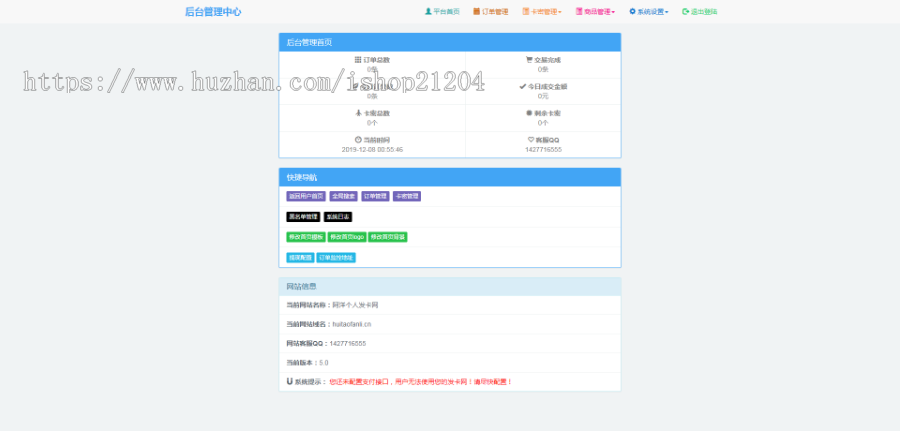900x431 pixels.
Task: Click the shopping cart icon beside 交易完成
Action: pyautogui.click(x=529, y=60)
